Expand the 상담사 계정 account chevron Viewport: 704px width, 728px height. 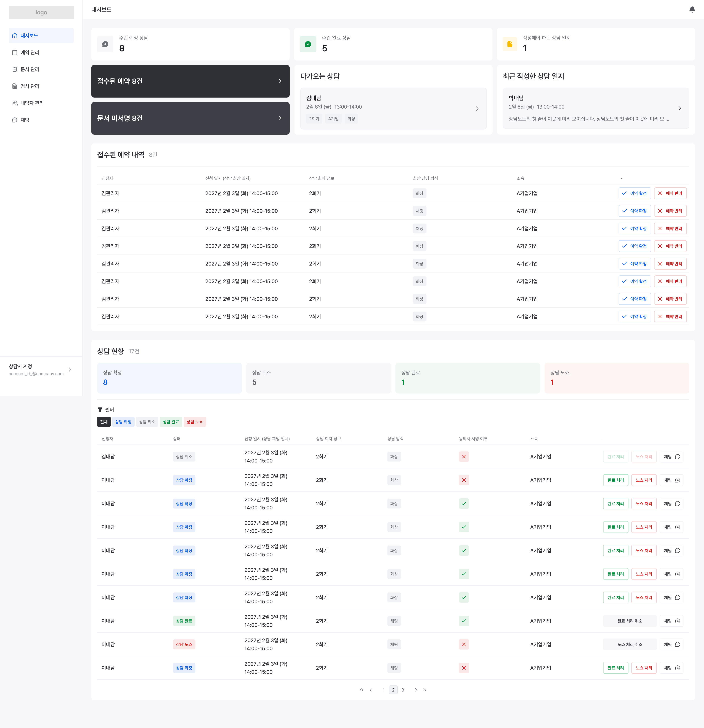click(70, 370)
